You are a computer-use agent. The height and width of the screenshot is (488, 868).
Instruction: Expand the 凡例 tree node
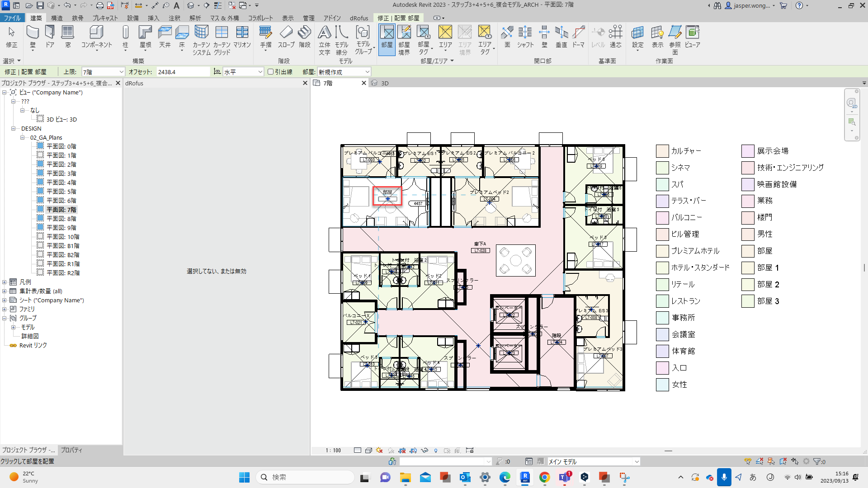pos(5,282)
